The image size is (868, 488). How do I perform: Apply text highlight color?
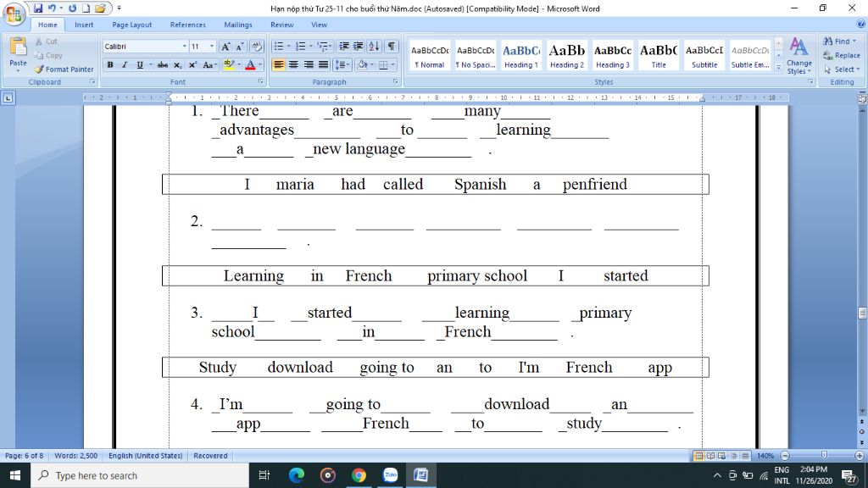pyautogui.click(x=229, y=64)
